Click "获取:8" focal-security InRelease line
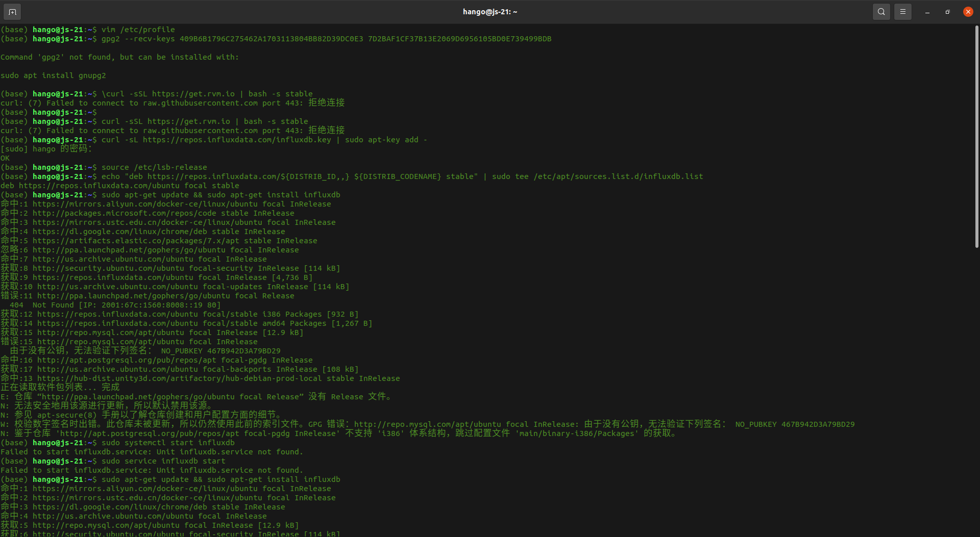The width and height of the screenshot is (980, 537). click(x=170, y=268)
